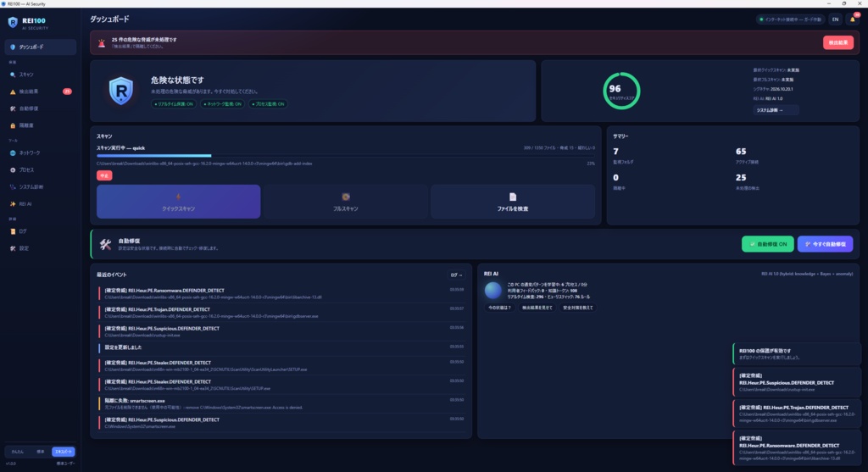Viewport: 868px width, 472px height.
Task: Click the 25 unprocessed detections summary value
Action: (741, 178)
